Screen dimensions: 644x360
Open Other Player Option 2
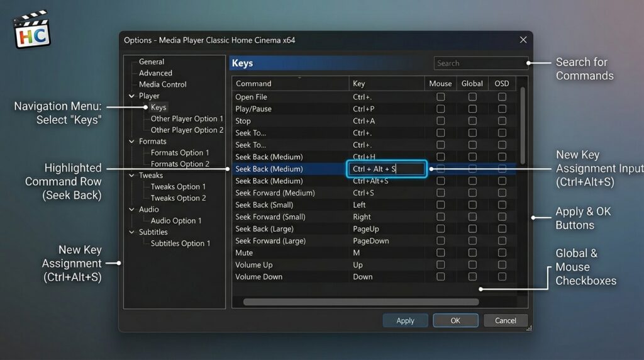pos(187,130)
